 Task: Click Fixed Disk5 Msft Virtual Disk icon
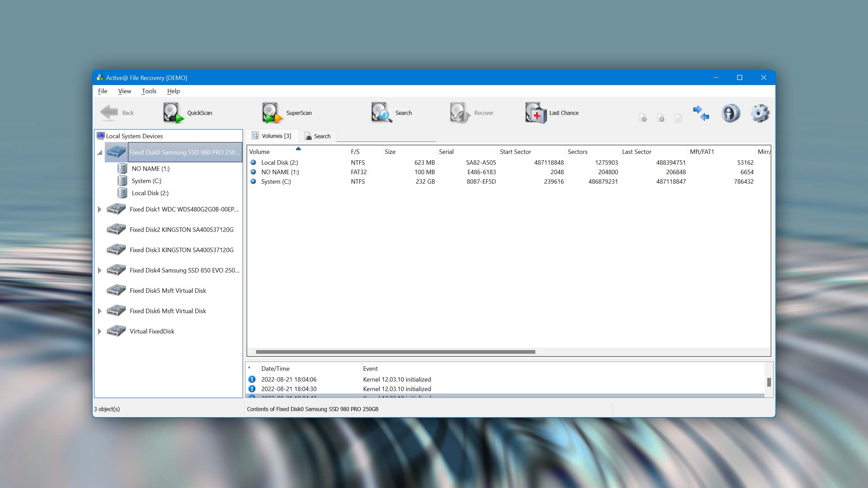tap(116, 290)
